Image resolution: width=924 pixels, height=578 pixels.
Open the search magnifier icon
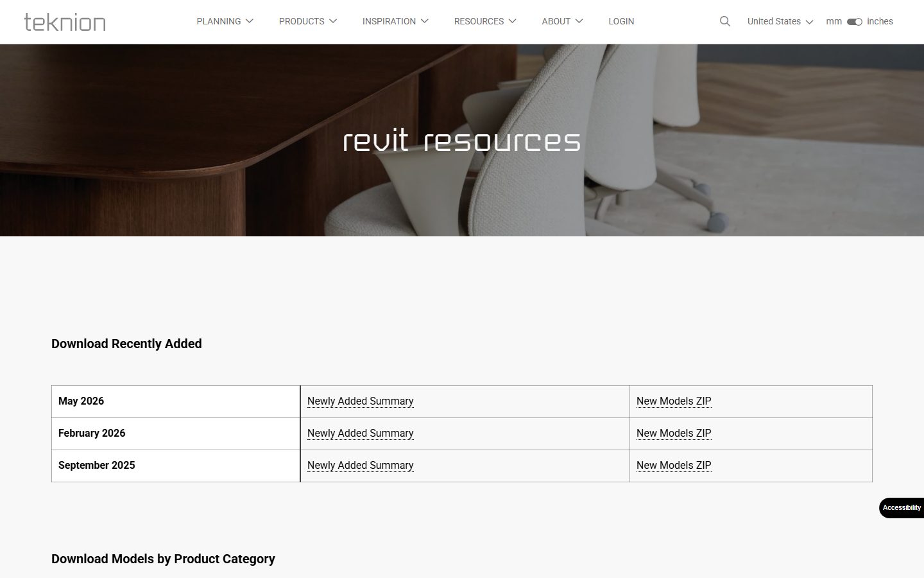(725, 21)
